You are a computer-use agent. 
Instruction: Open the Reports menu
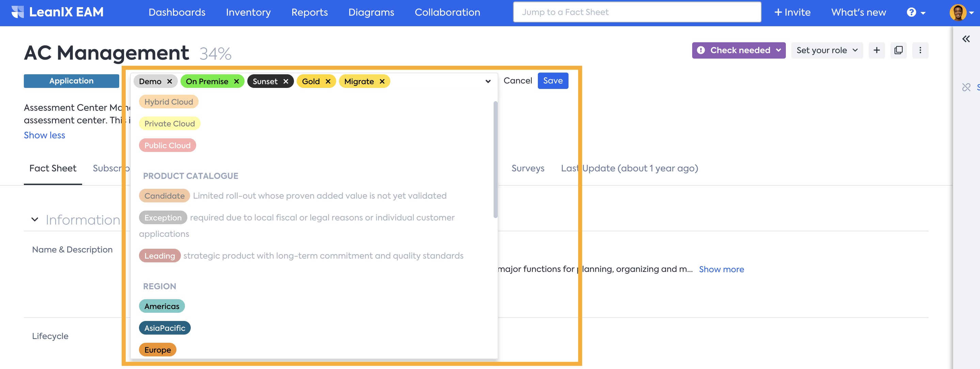click(x=309, y=13)
